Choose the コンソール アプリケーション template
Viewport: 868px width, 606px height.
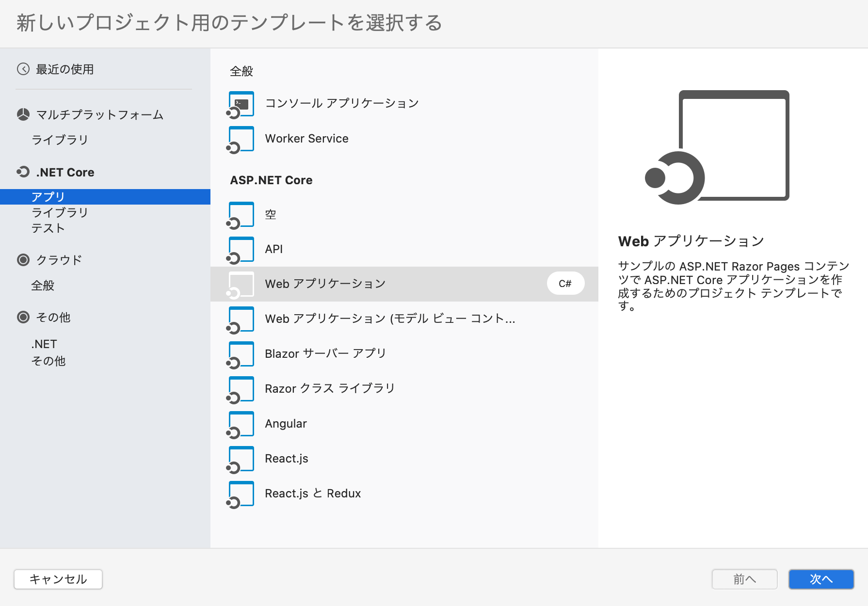[404, 104]
